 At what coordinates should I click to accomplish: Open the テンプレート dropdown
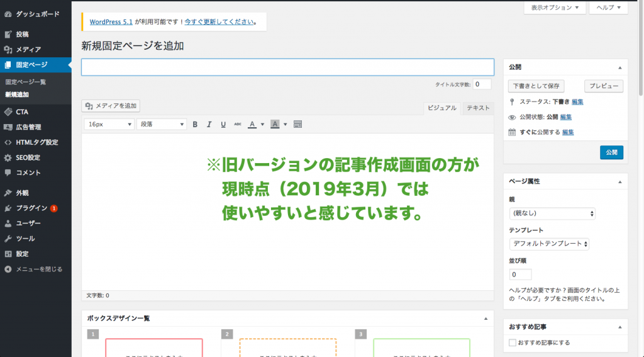point(548,244)
